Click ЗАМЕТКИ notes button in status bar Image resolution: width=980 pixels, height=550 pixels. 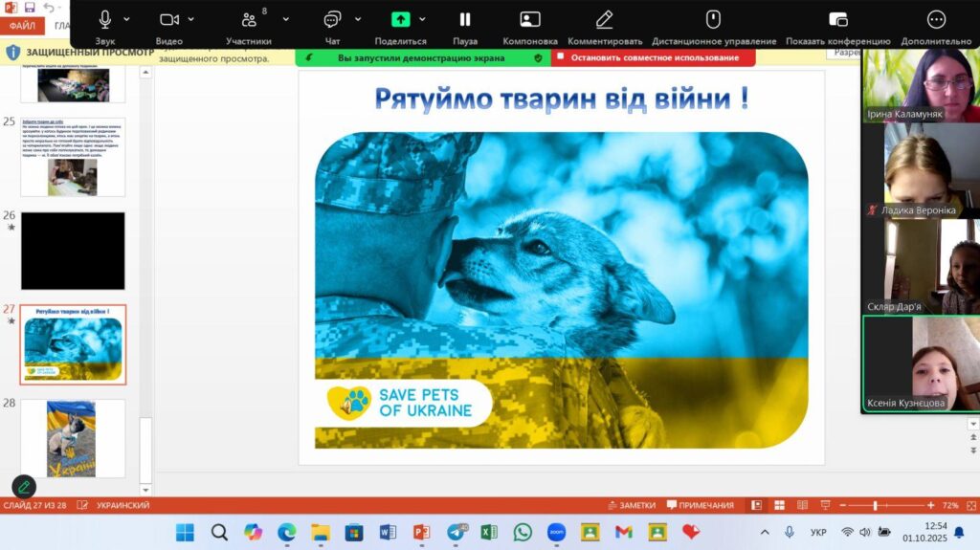631,505
